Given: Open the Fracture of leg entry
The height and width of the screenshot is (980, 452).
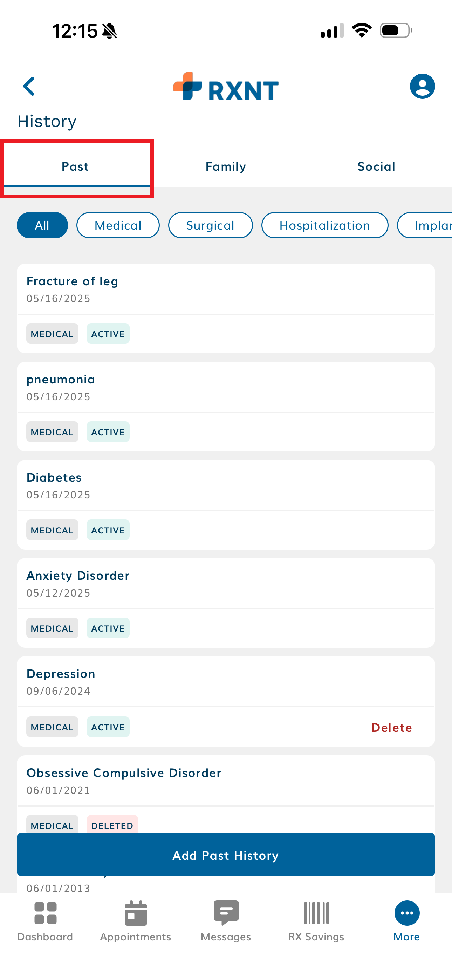Looking at the screenshot, I should (x=226, y=289).
